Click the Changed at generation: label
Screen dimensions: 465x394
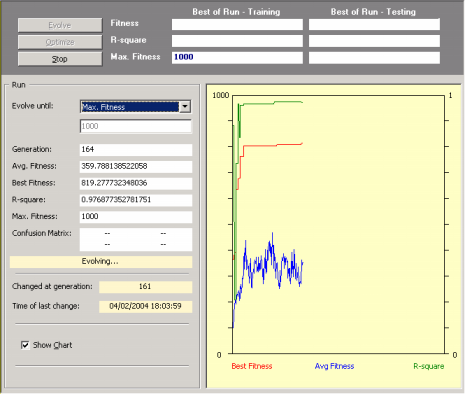[52, 287]
